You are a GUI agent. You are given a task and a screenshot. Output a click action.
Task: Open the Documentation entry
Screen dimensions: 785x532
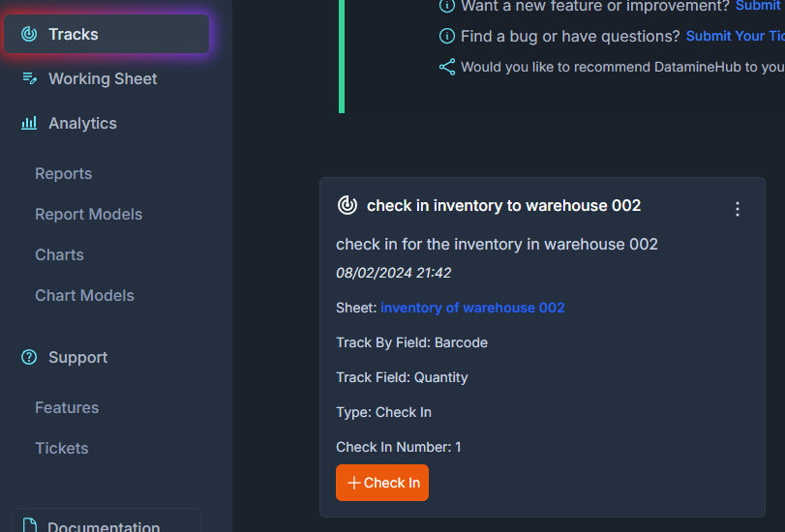point(106,521)
